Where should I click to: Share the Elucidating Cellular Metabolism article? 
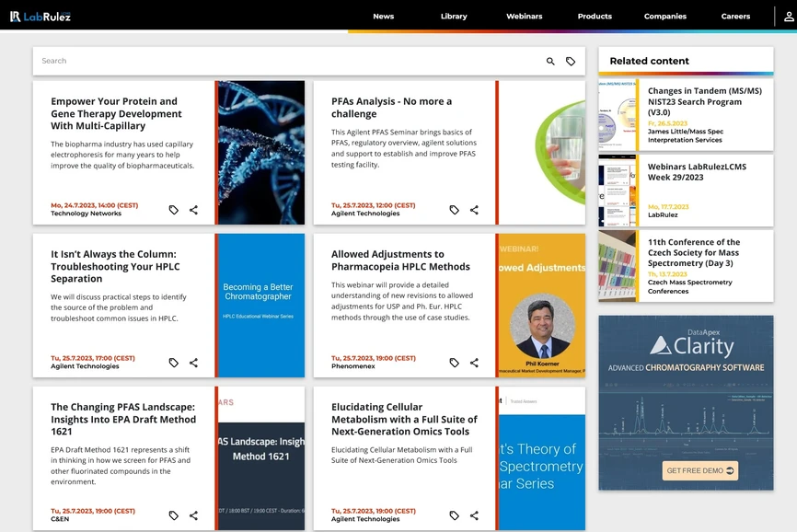pos(474,515)
